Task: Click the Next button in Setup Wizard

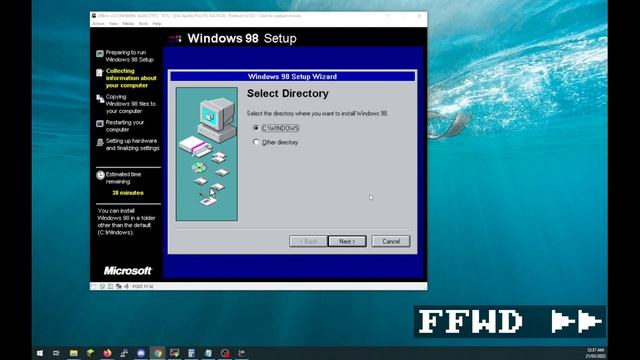Action: (x=347, y=241)
